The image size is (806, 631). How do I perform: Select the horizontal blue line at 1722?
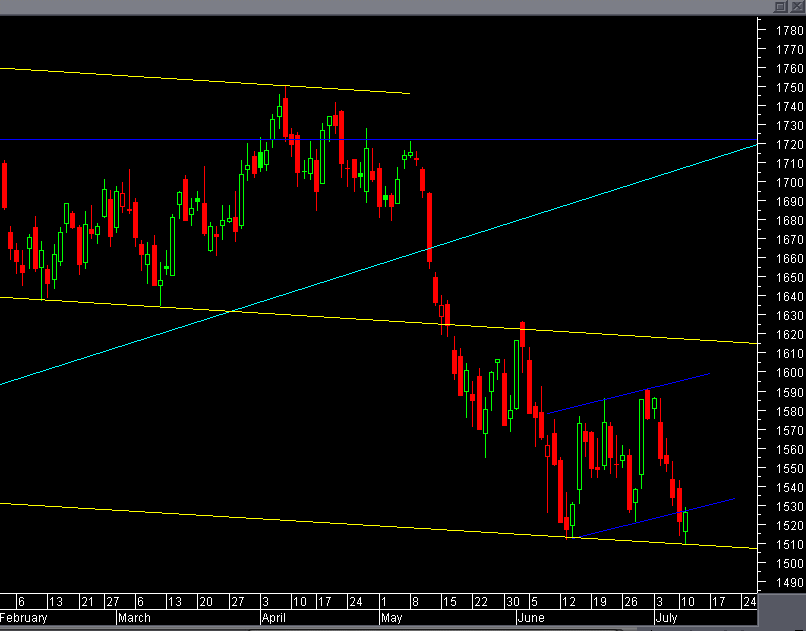(378, 139)
